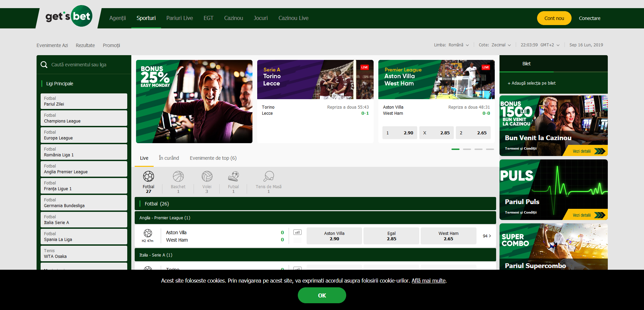Click the Conectare link
The height and width of the screenshot is (310, 644).
tap(590, 18)
